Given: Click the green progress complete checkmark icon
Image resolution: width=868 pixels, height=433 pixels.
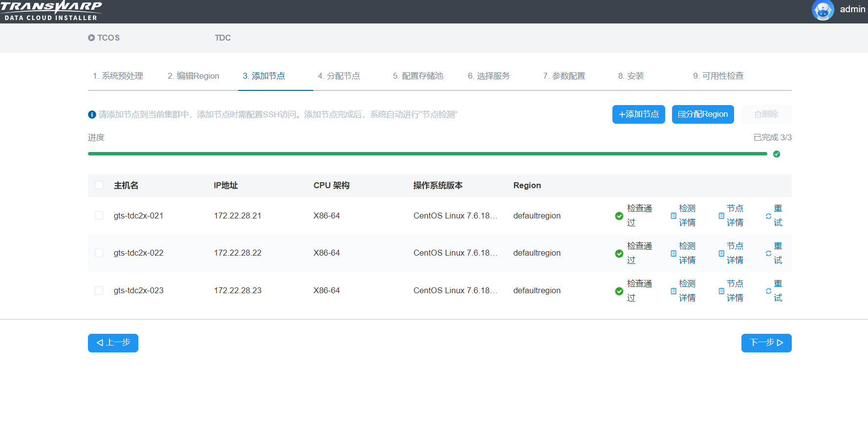Looking at the screenshot, I should [x=777, y=154].
